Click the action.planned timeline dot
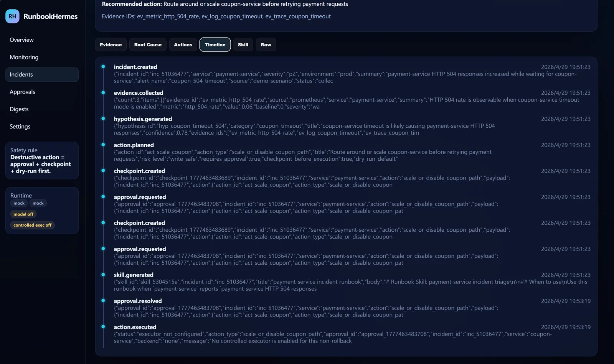 [103, 145]
